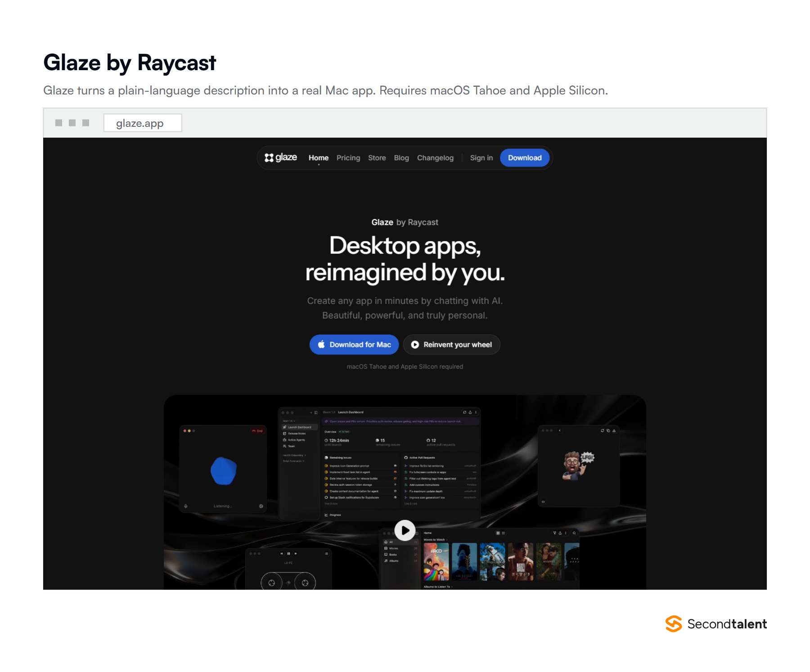Click the refresh icon in Launch Dashboard
Viewport: 810px width, 672px height.
pyautogui.click(x=464, y=412)
